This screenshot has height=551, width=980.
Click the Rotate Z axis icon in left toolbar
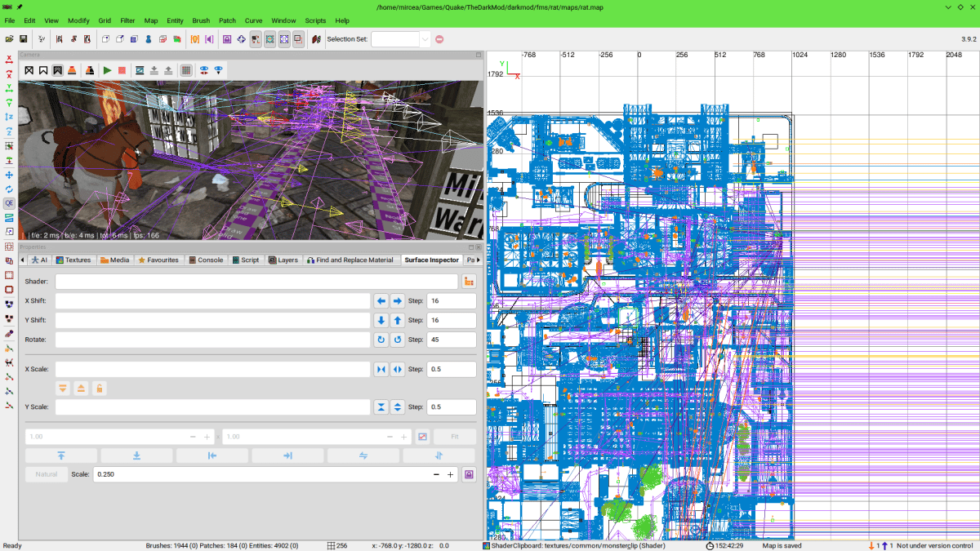coord(9,131)
